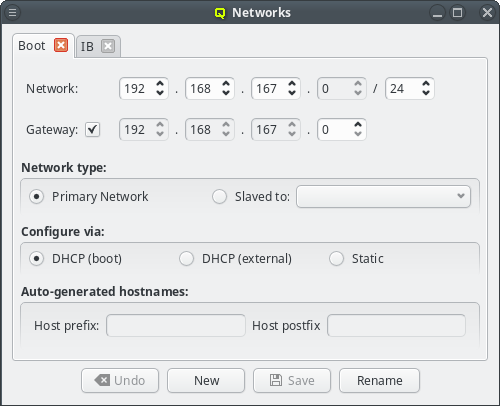Increase the Network third octet 167
The width and height of the screenshot is (500, 406).
tap(292, 84)
